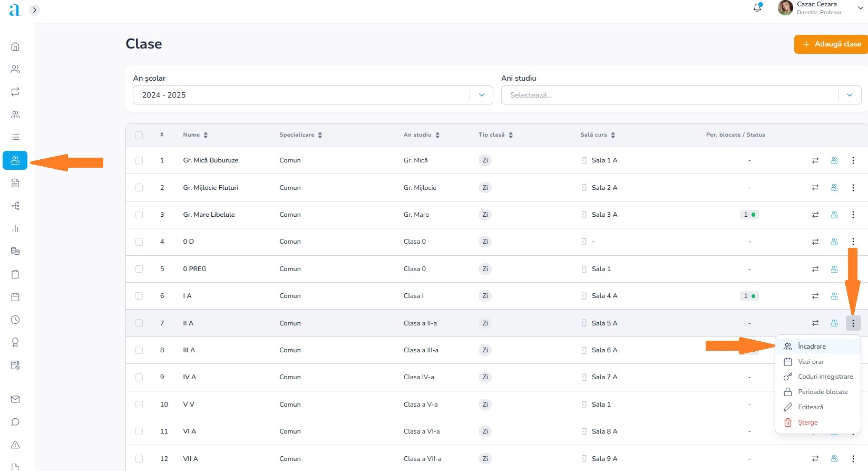Click Șterge in the context menu
This screenshot has width=868, height=471.
[807, 422]
